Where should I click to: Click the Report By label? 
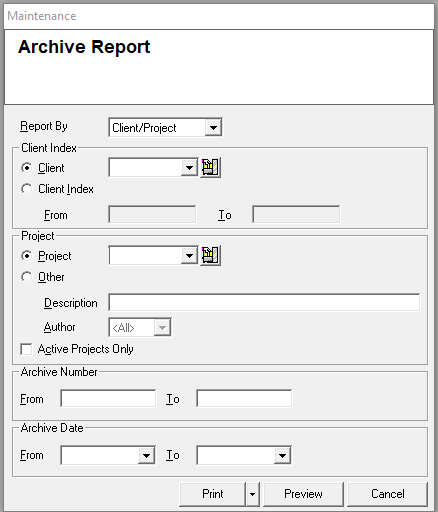[44, 126]
